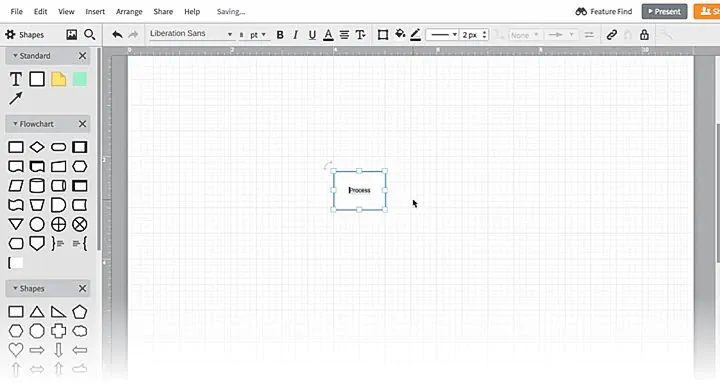Select the flowchart inverted triangle merge shape
The height and width of the screenshot is (383, 720).
tap(16, 224)
